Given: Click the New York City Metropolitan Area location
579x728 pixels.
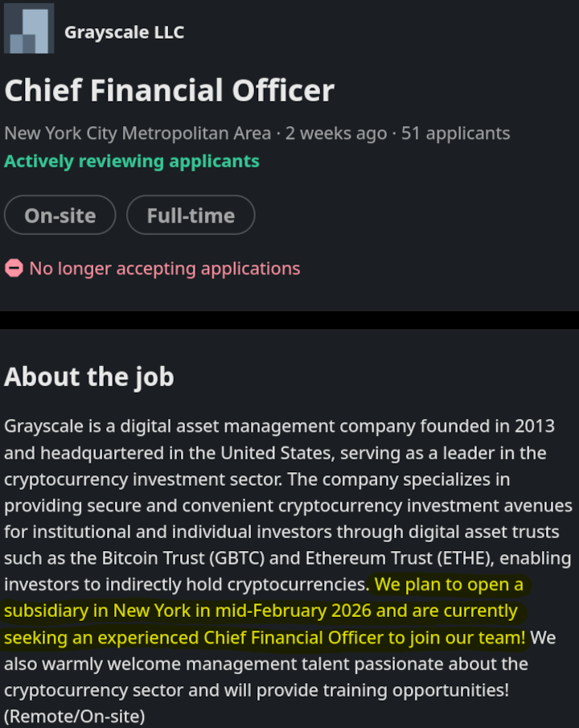Looking at the screenshot, I should point(138,134).
